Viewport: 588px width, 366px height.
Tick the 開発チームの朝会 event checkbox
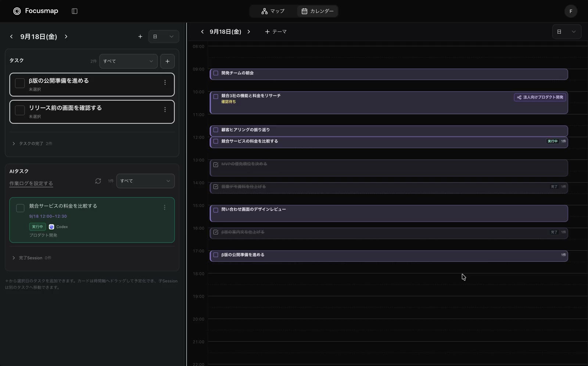point(216,73)
